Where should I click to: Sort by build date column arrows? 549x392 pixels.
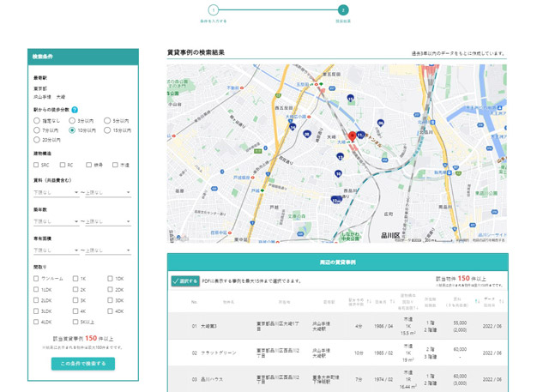393,302
